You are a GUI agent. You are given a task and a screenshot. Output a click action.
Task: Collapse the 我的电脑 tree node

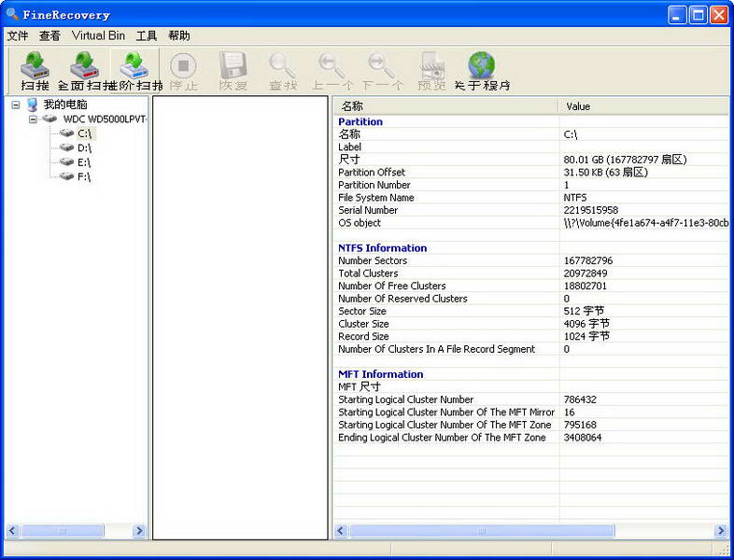coord(16,105)
